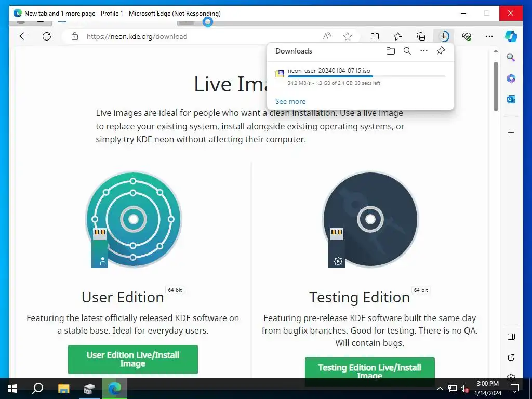The width and height of the screenshot is (532, 399).
Task: Open Read aloud from the address bar
Action: pyautogui.click(x=327, y=36)
